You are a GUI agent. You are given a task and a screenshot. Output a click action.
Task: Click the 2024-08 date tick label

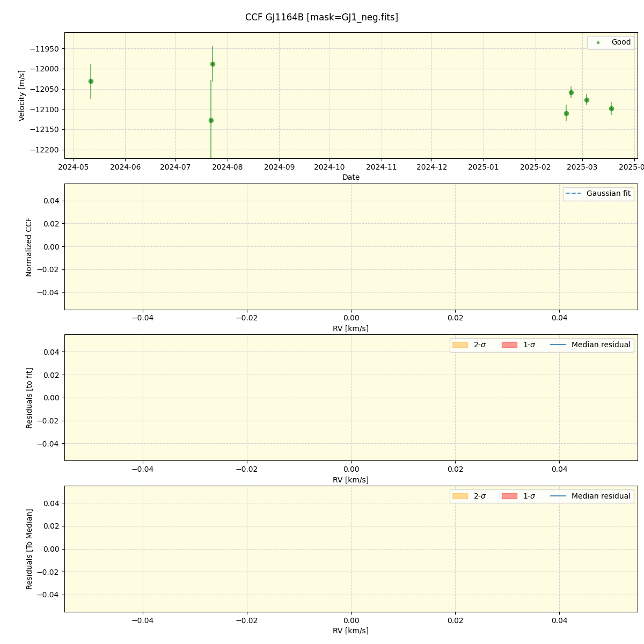(228, 167)
